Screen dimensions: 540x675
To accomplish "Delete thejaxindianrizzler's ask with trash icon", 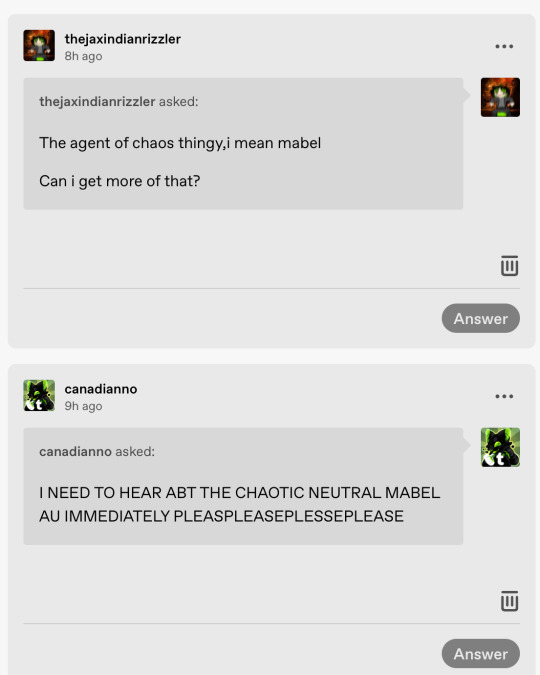I will (x=509, y=266).
